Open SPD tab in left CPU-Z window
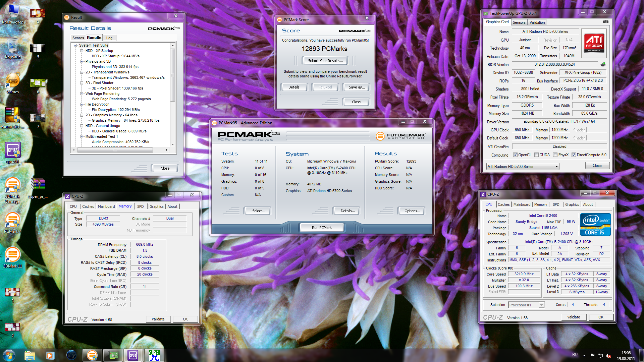This screenshot has width=644, height=362. [140, 206]
